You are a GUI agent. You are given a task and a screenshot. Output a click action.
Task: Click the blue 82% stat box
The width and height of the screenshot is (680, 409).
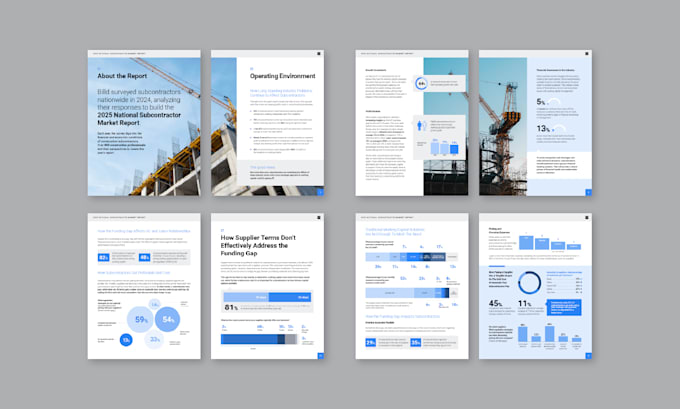click(104, 257)
